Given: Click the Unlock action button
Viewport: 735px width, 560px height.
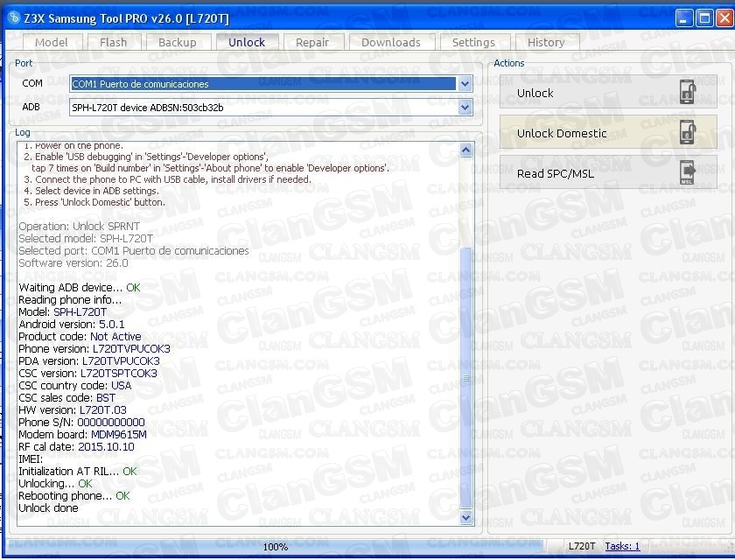Looking at the screenshot, I should pyautogui.click(x=608, y=93).
